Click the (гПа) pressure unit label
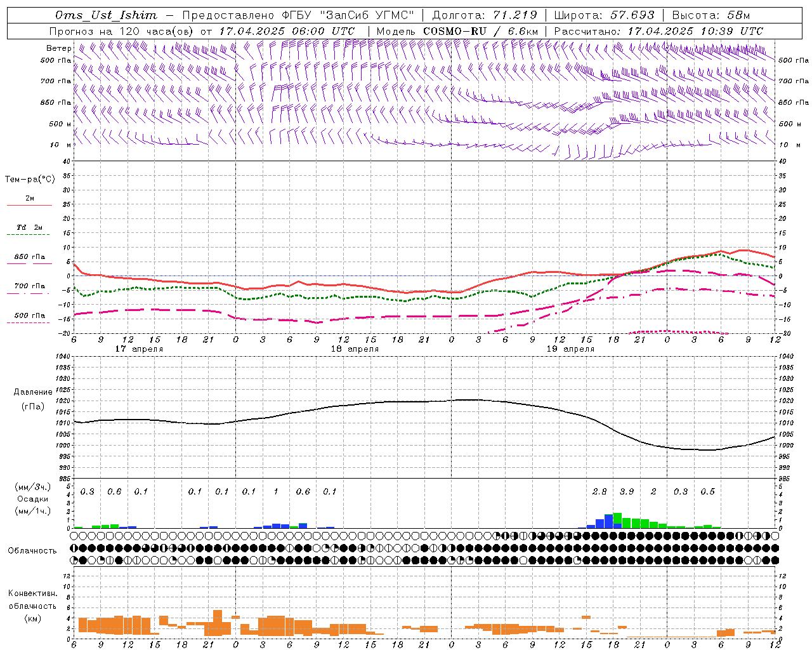812x650 pixels. click(x=33, y=406)
